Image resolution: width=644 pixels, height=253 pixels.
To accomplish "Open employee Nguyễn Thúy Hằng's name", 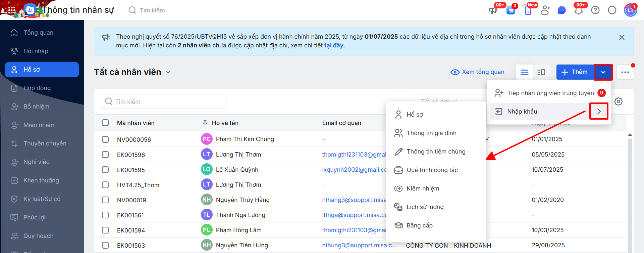I will pyautogui.click(x=243, y=200).
